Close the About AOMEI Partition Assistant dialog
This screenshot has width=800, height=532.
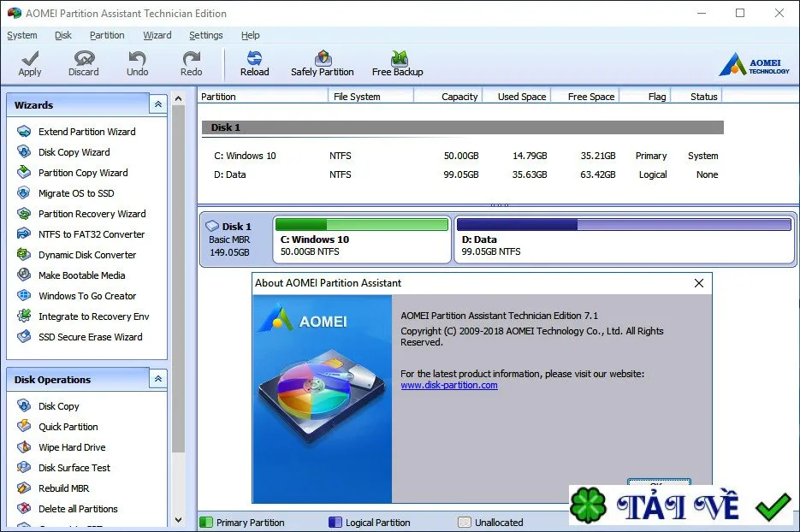699,283
